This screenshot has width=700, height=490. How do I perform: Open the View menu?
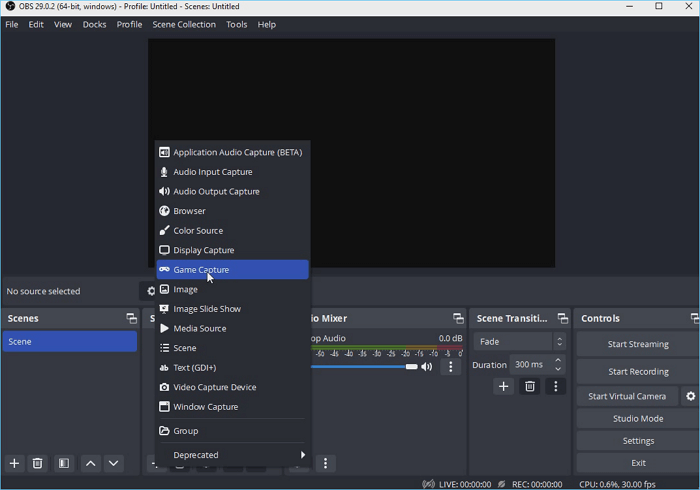point(63,25)
